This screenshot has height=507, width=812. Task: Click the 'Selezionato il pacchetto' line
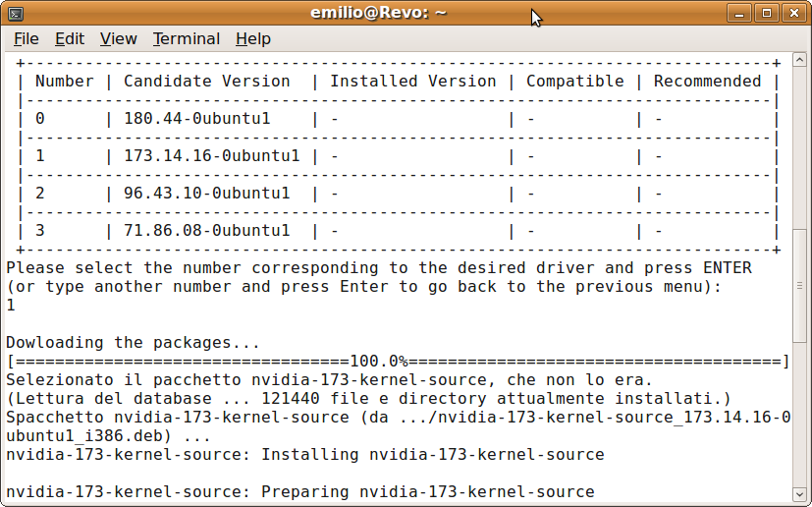329,380
